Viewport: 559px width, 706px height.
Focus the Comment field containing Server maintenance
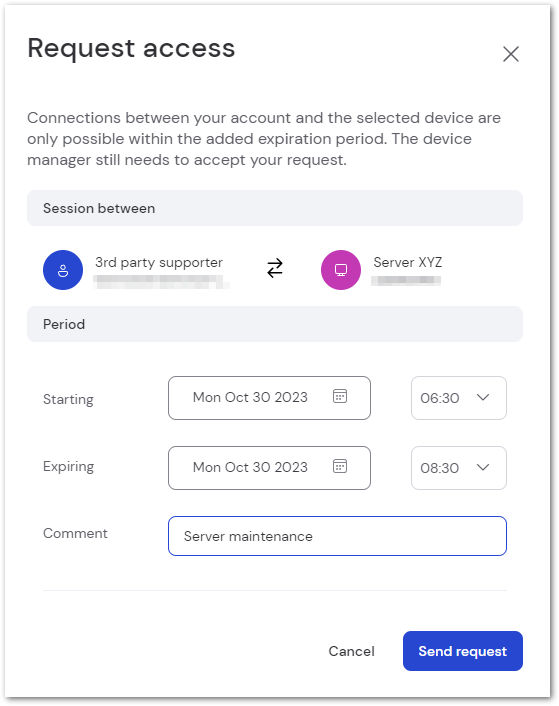pyautogui.click(x=337, y=536)
